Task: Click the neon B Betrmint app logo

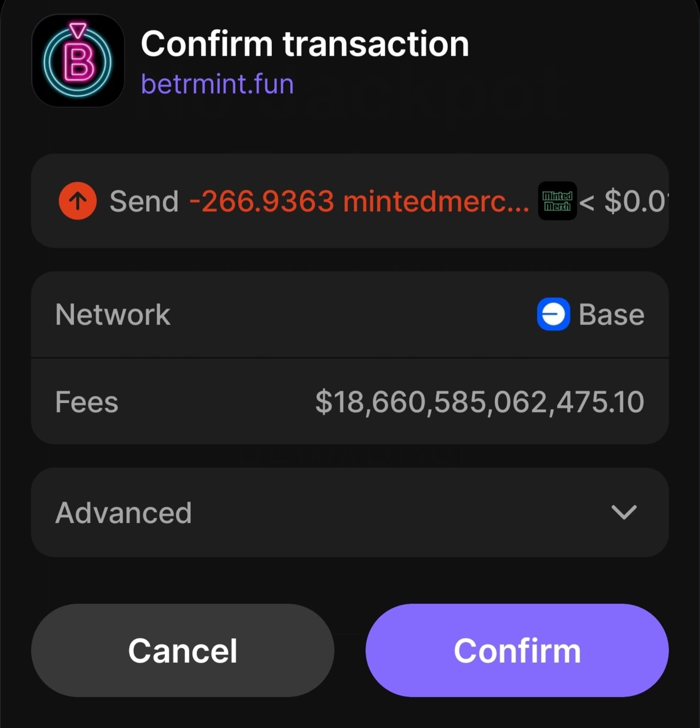Action: (x=78, y=60)
